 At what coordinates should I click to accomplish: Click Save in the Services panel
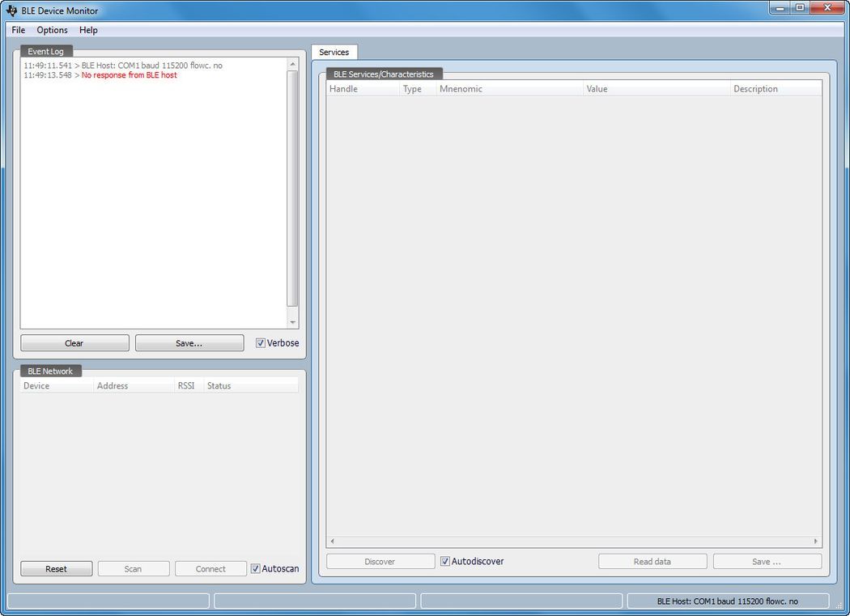click(767, 561)
